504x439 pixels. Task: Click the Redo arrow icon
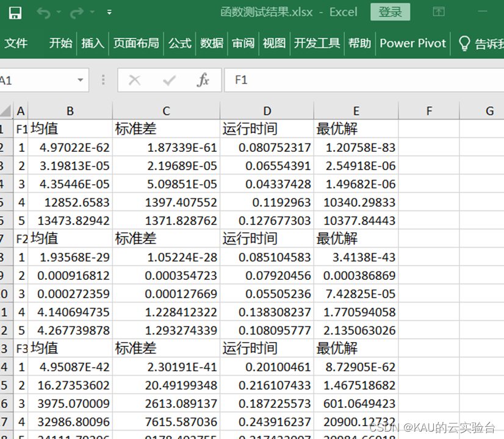(77, 13)
